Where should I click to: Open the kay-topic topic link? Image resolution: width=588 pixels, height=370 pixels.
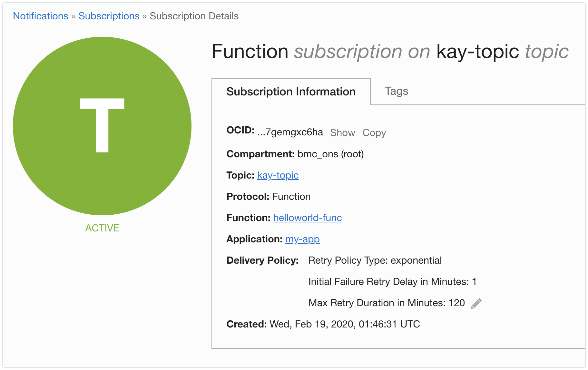[278, 175]
